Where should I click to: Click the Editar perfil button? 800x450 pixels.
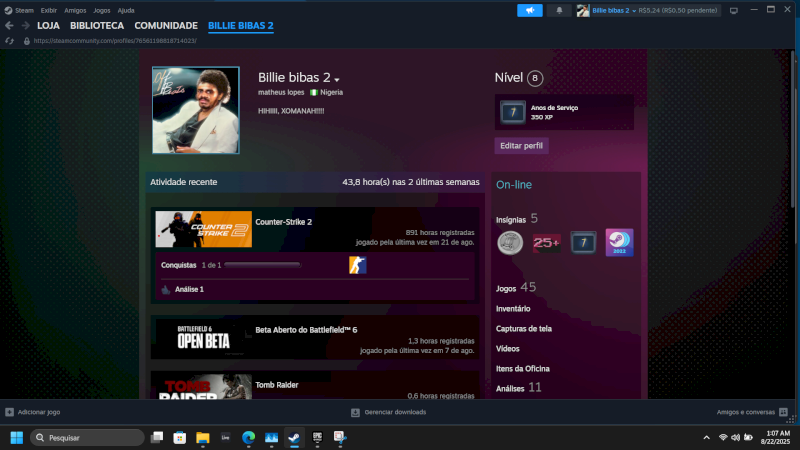pos(521,146)
